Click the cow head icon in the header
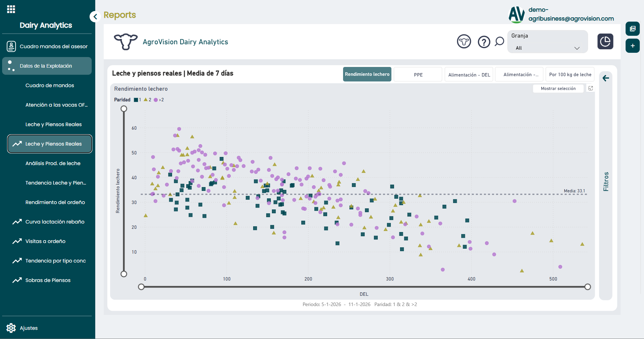The height and width of the screenshot is (339, 644). pos(464,42)
